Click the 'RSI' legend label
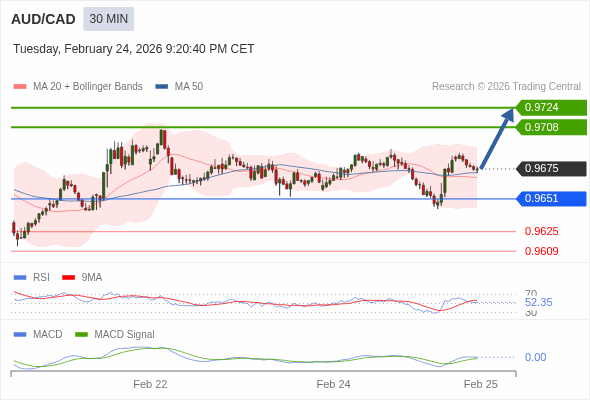The width and height of the screenshot is (590, 400). coord(41,278)
